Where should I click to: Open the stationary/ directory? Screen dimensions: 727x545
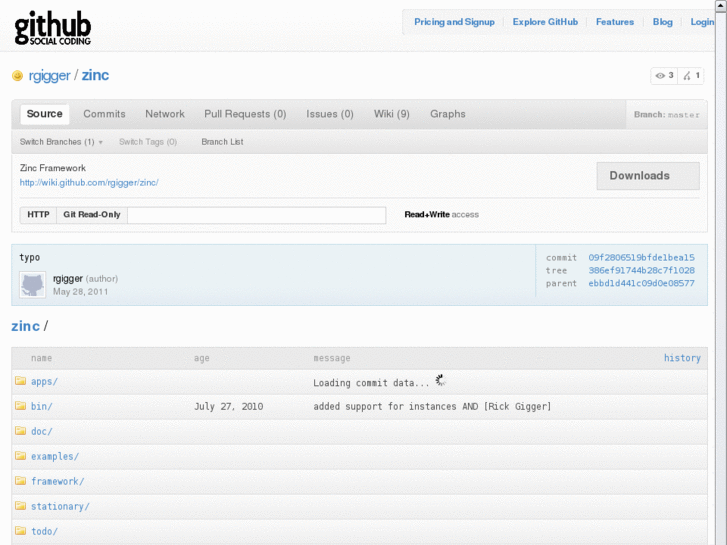tap(60, 507)
